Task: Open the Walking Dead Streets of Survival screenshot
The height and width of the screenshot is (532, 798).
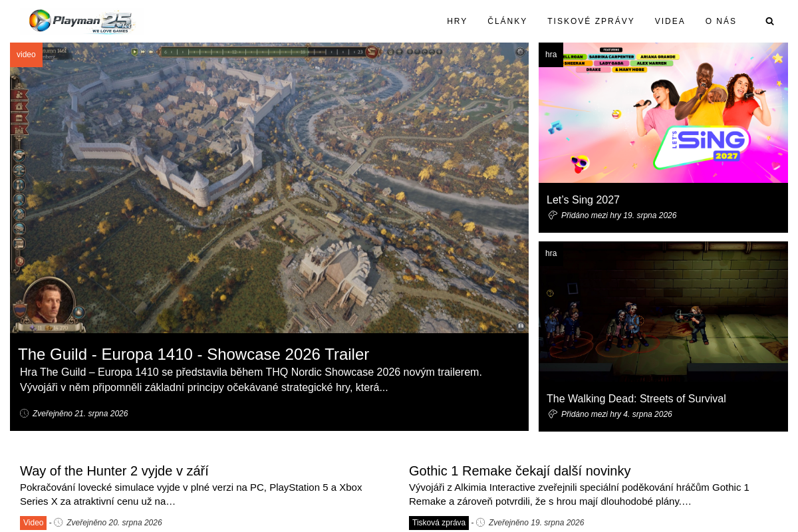Action: coord(663,311)
